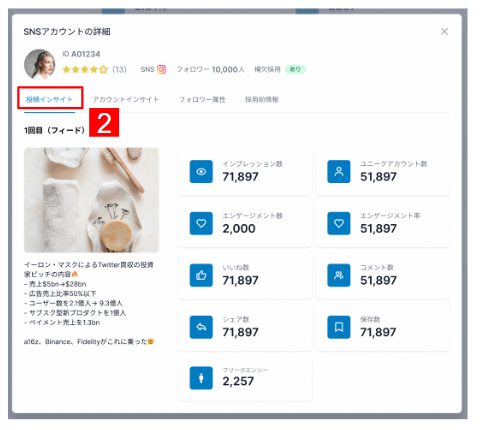Click the 1回目（フィード） heading

pos(54,130)
